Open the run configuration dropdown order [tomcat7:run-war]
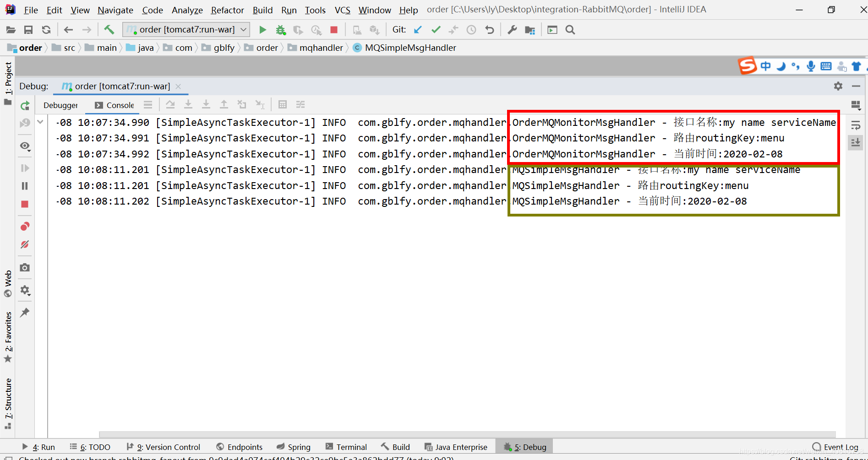The height and width of the screenshot is (460, 868). (x=186, y=30)
